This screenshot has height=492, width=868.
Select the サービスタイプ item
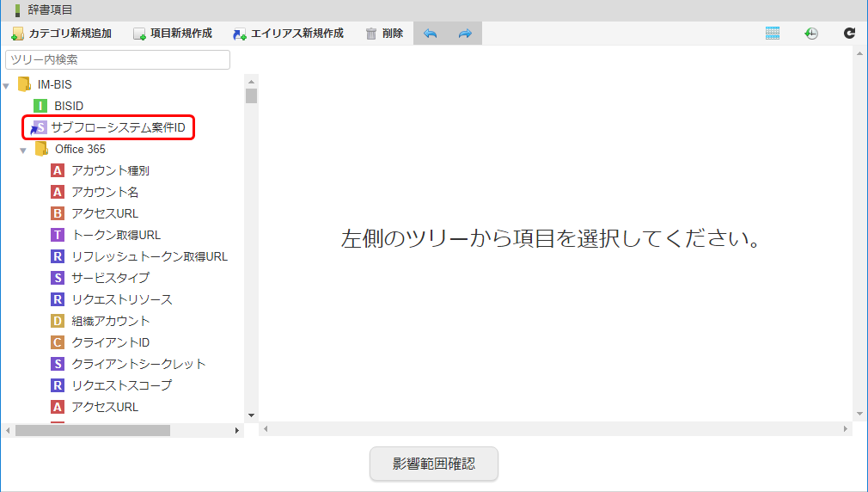coord(110,278)
